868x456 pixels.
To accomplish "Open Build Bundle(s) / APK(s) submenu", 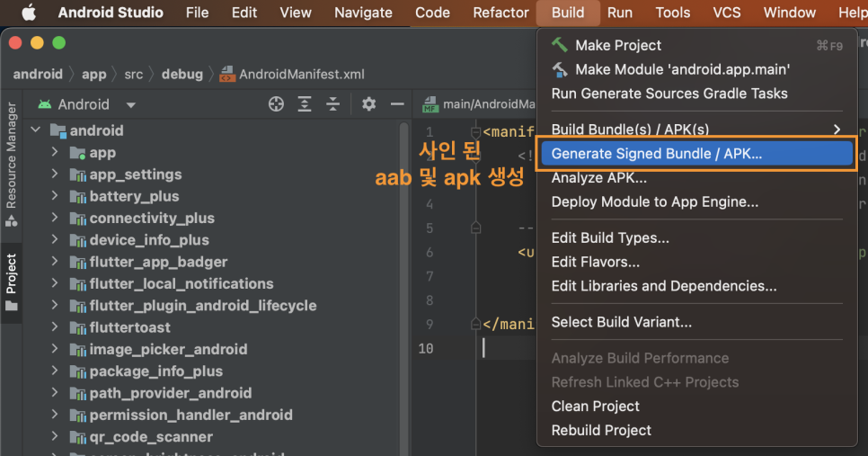I will 697,130.
